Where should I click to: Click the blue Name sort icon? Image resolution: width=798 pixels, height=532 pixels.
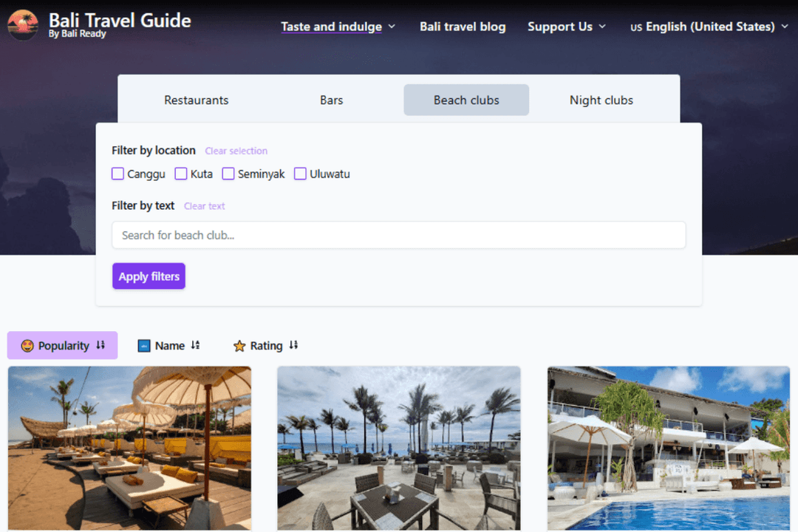143,345
